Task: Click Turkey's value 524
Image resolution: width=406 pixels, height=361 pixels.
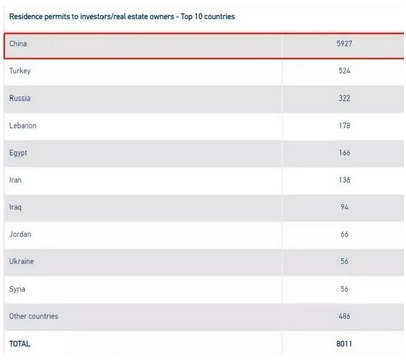Action: pos(344,71)
